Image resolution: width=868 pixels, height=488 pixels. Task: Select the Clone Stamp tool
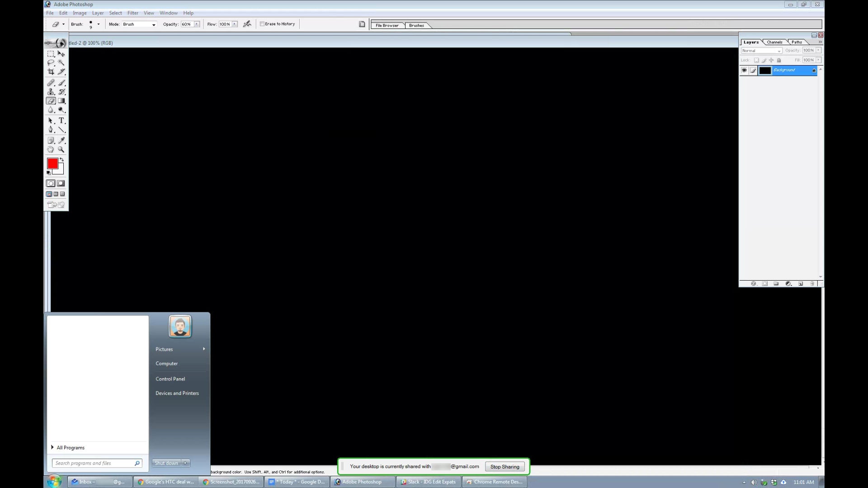(51, 91)
